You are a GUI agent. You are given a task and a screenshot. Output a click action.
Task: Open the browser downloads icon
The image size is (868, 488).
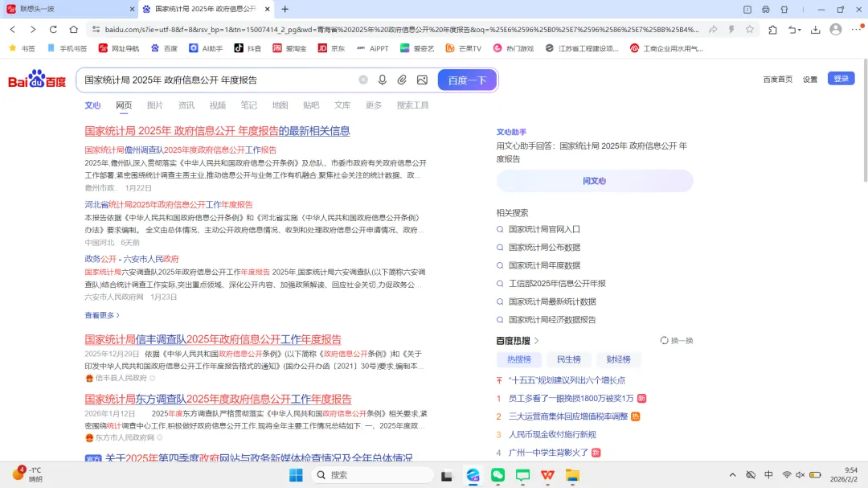[816, 30]
